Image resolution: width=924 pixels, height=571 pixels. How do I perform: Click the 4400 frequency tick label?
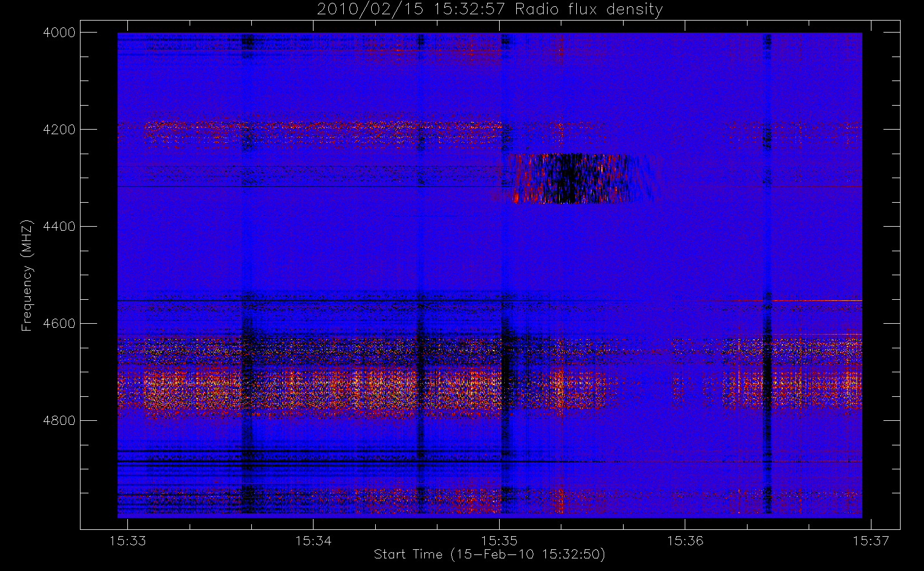[59, 227]
